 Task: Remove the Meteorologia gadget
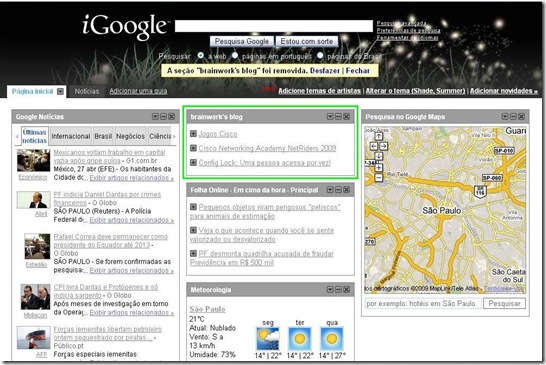(346, 289)
